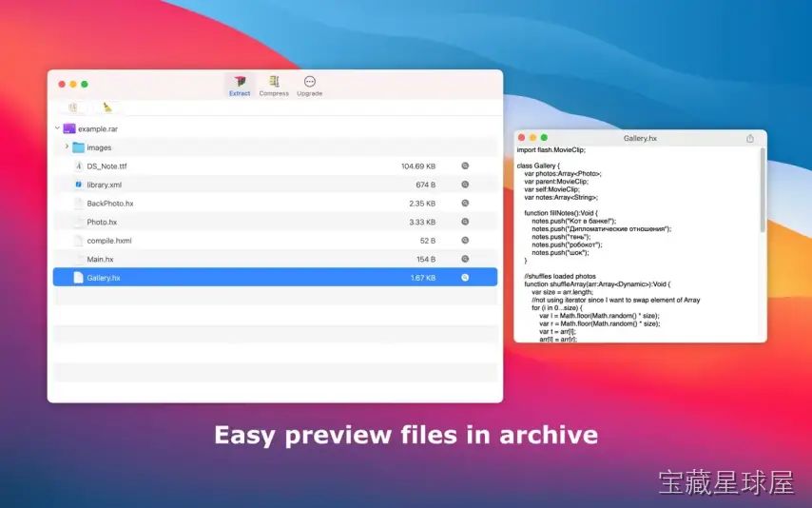Click the images folder name

click(99, 147)
